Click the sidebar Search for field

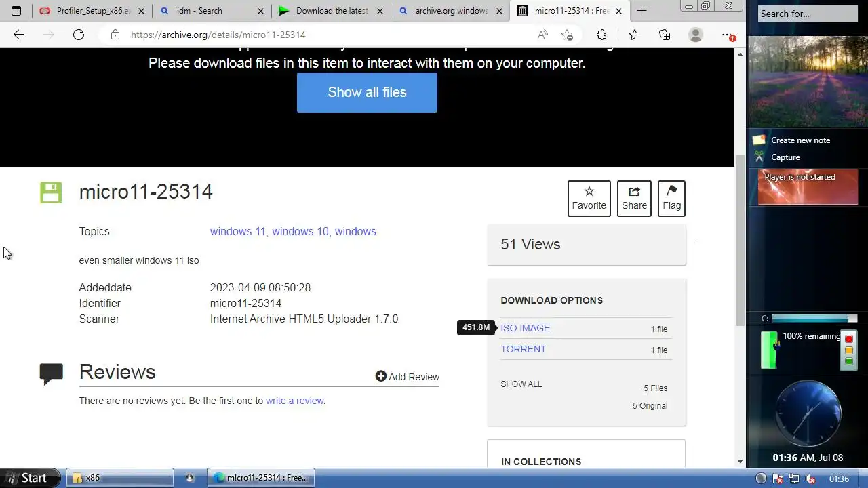coord(807,14)
